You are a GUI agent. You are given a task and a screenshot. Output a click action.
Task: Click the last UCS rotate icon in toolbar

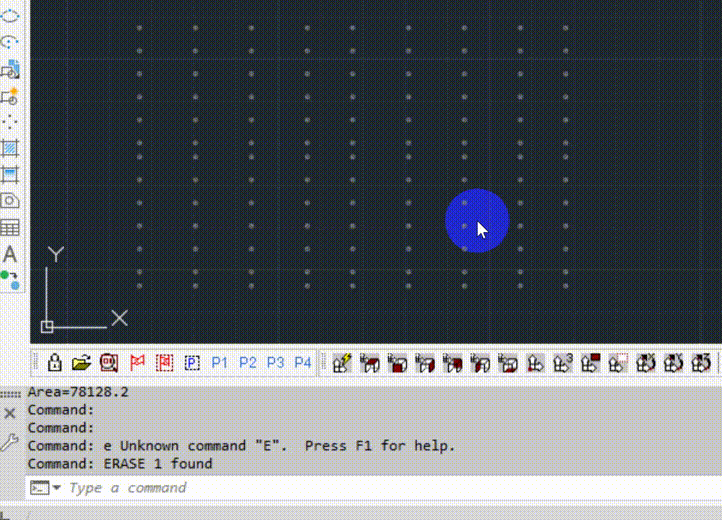[701, 363]
